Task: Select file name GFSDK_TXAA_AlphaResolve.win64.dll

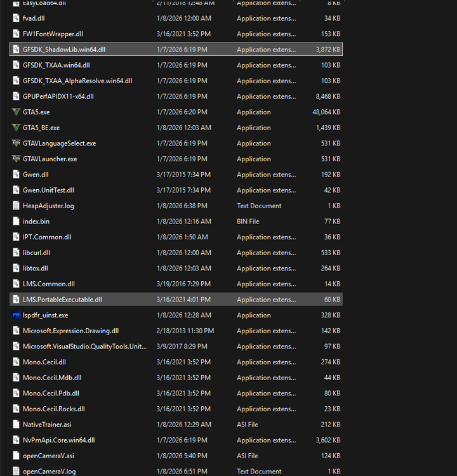Action: (77, 81)
